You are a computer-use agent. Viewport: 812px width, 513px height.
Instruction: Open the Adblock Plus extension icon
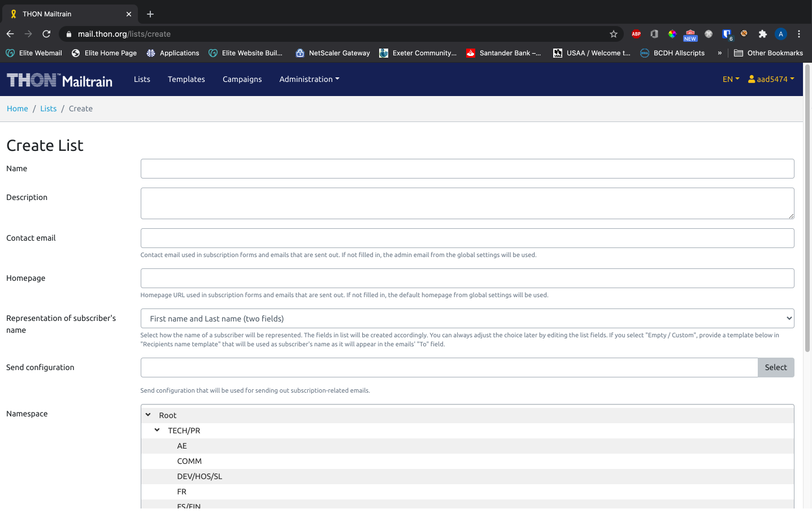coord(636,34)
